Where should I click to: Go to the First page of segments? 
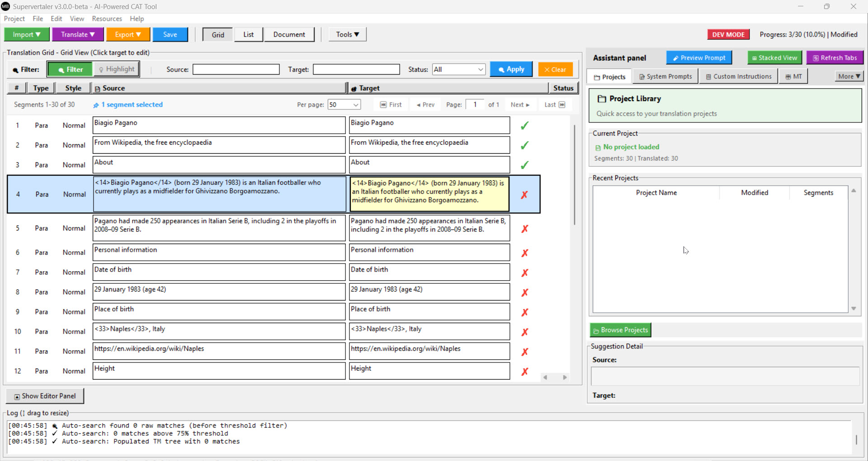(391, 105)
